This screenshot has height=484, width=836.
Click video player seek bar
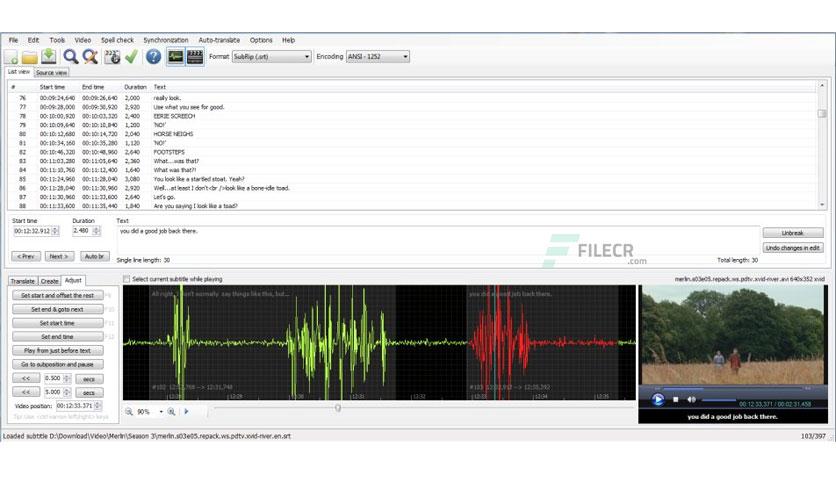(x=733, y=389)
